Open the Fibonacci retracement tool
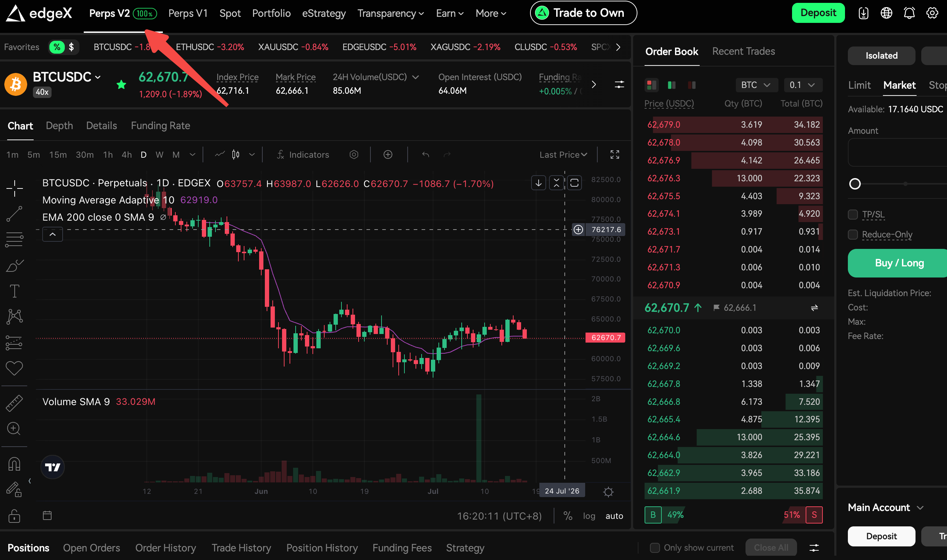The height and width of the screenshot is (560, 947). [14, 239]
